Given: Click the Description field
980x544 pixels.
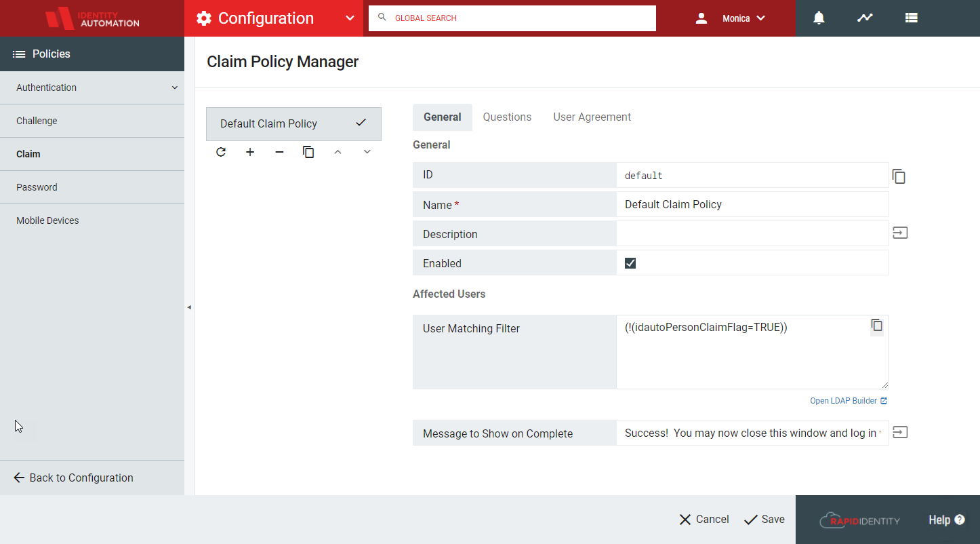Looking at the screenshot, I should 752,233.
